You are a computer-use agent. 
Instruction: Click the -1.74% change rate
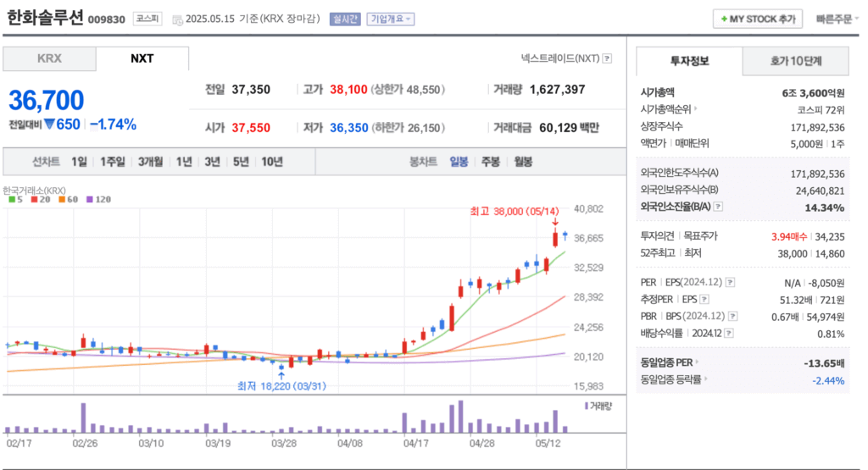tap(113, 124)
